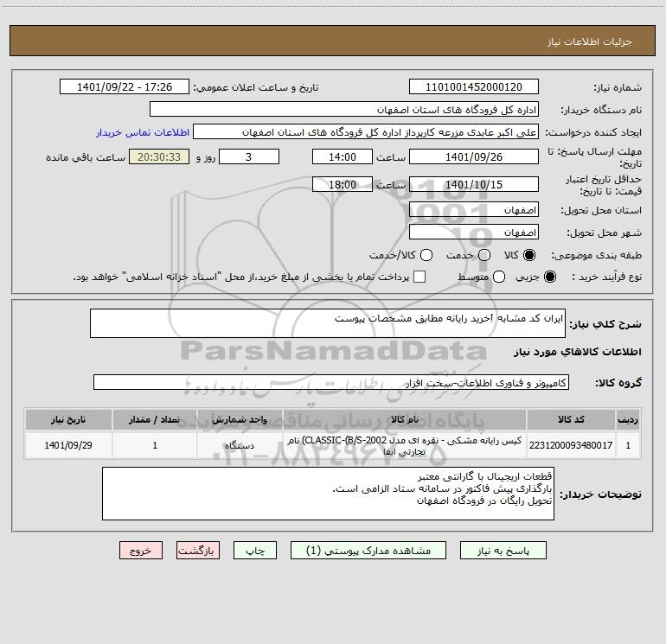The image size is (666, 644).
Task: Click the خروج exit button
Action: point(141,550)
